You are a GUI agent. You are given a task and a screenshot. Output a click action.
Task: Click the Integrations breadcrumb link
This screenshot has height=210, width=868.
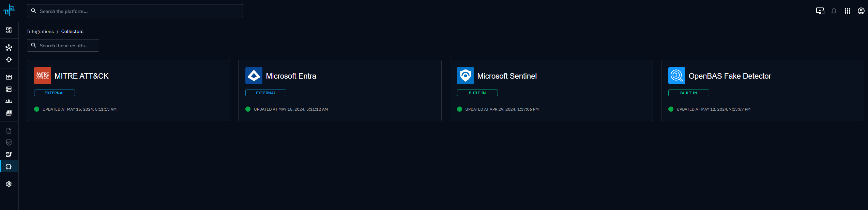click(x=40, y=31)
